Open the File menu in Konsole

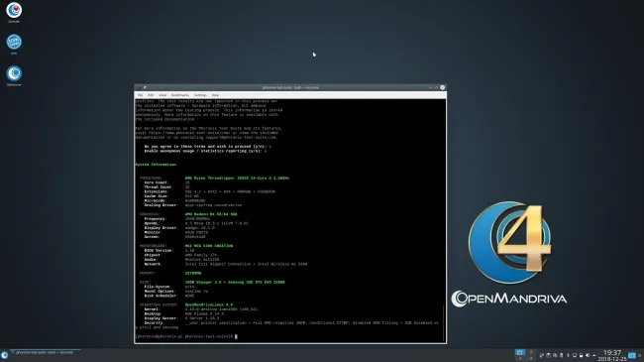point(140,95)
